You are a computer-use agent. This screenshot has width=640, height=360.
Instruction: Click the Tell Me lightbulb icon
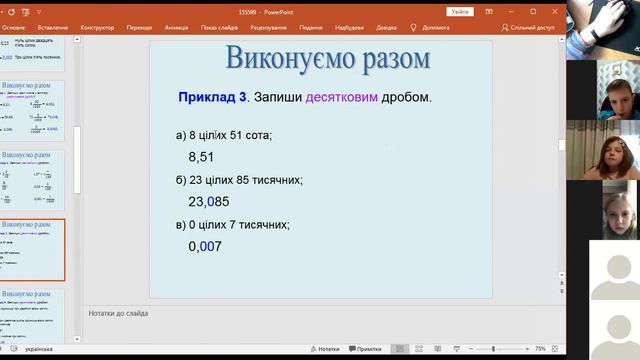413,27
